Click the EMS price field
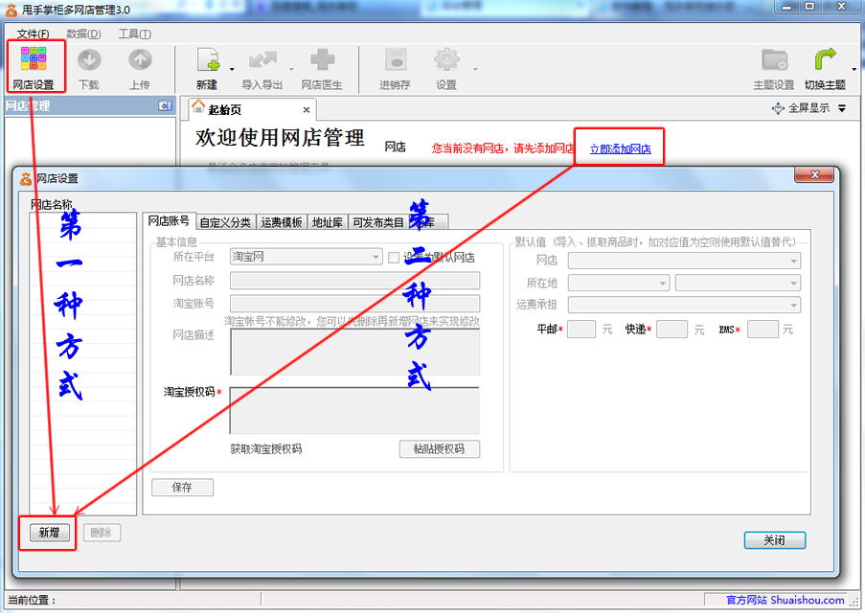The width and height of the screenshot is (865, 616). 763,330
